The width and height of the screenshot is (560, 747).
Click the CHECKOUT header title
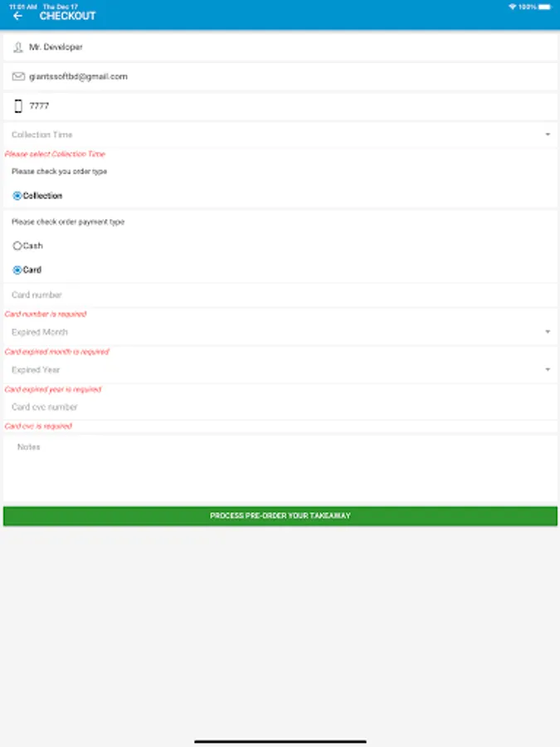[x=68, y=17]
